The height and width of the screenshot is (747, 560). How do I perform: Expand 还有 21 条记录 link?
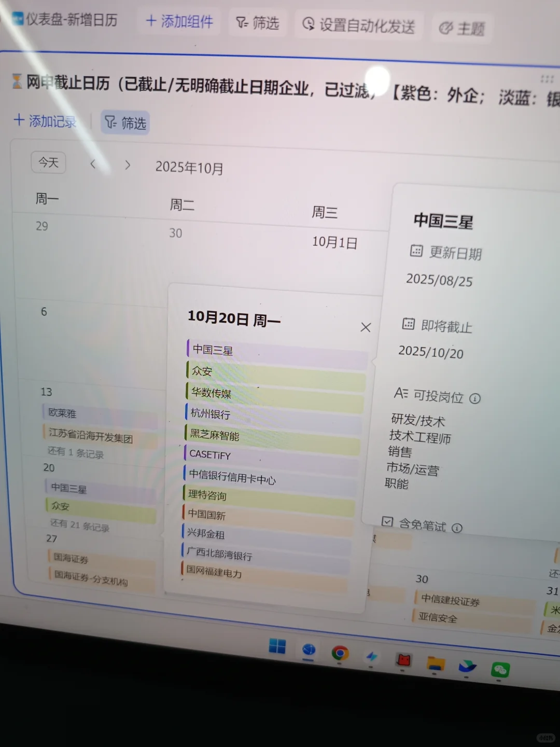coord(80,525)
